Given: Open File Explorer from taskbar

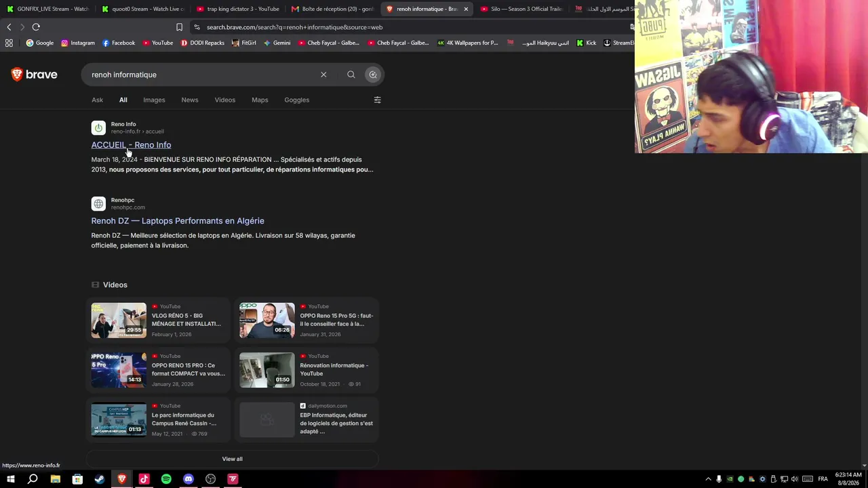Looking at the screenshot, I should click(x=55, y=479).
